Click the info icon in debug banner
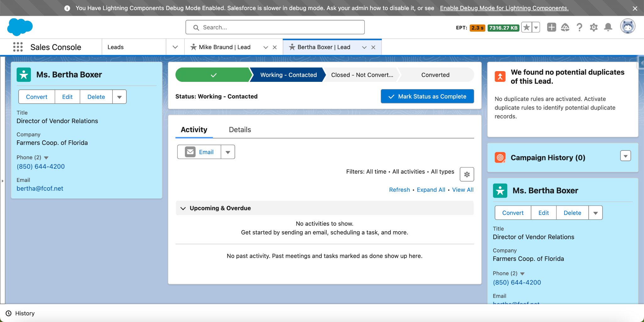The image size is (644, 322). point(67,8)
